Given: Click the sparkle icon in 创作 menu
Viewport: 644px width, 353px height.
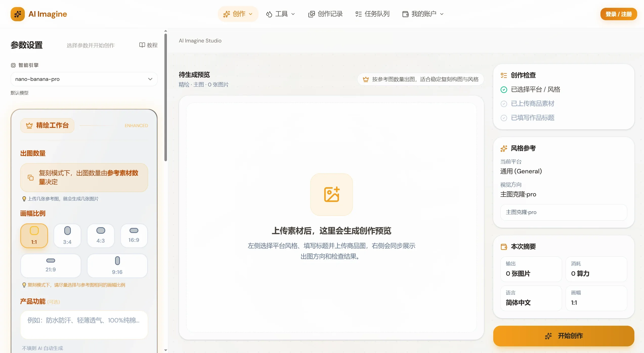Looking at the screenshot, I should tap(226, 14).
